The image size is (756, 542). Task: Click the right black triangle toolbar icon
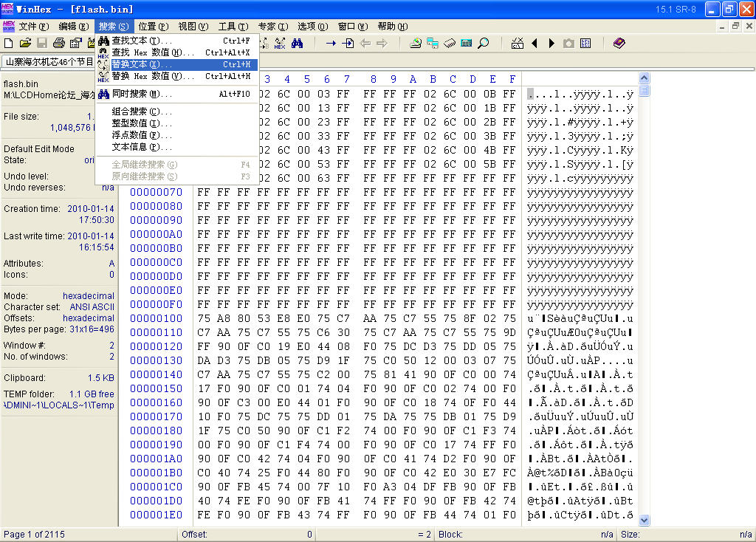pyautogui.click(x=551, y=44)
